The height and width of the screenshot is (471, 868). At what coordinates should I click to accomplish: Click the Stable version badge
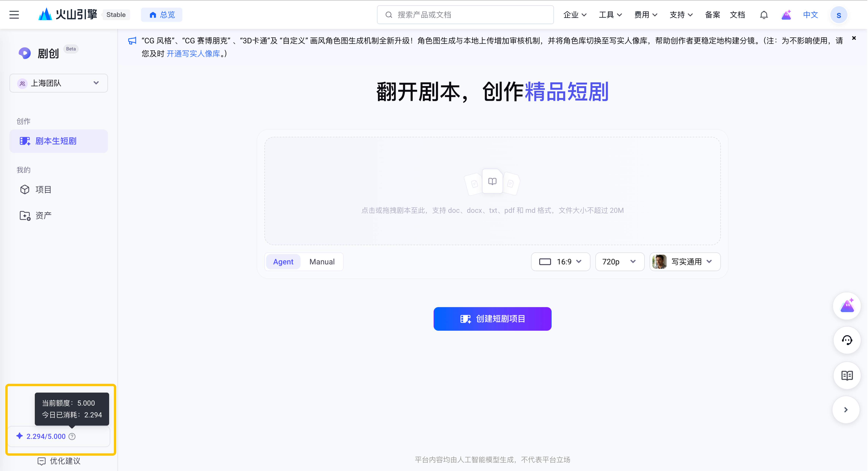click(116, 15)
